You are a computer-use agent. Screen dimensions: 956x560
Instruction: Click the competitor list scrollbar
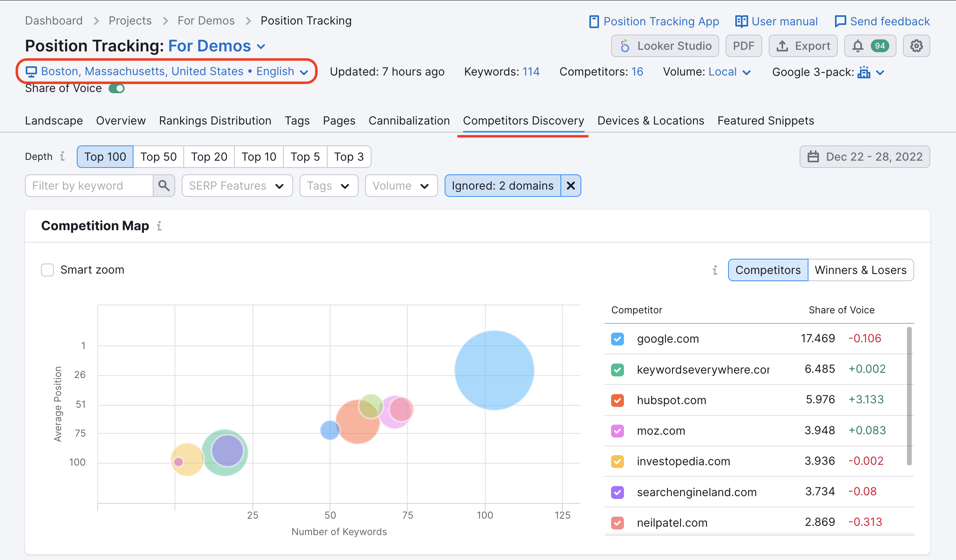point(909,396)
